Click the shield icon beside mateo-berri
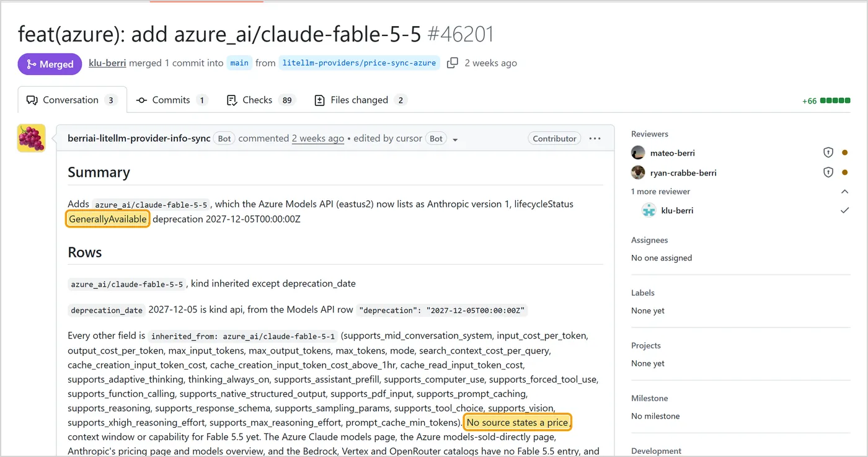 point(828,153)
